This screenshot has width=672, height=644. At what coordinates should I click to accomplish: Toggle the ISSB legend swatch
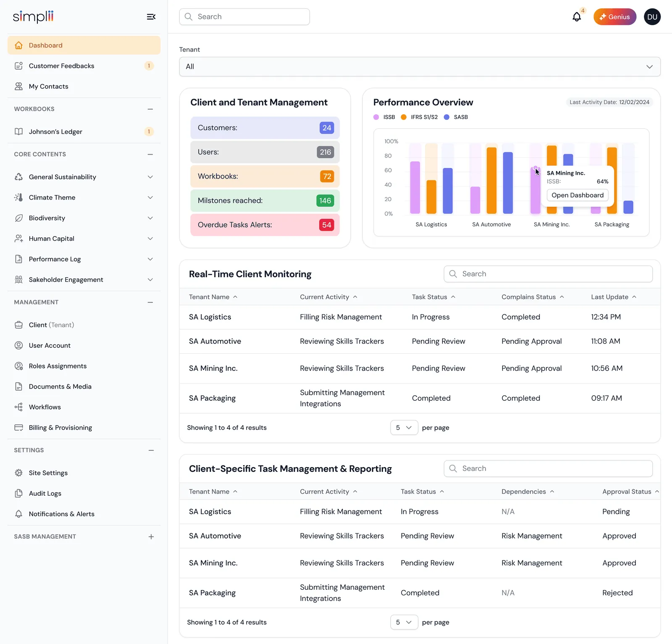point(376,117)
